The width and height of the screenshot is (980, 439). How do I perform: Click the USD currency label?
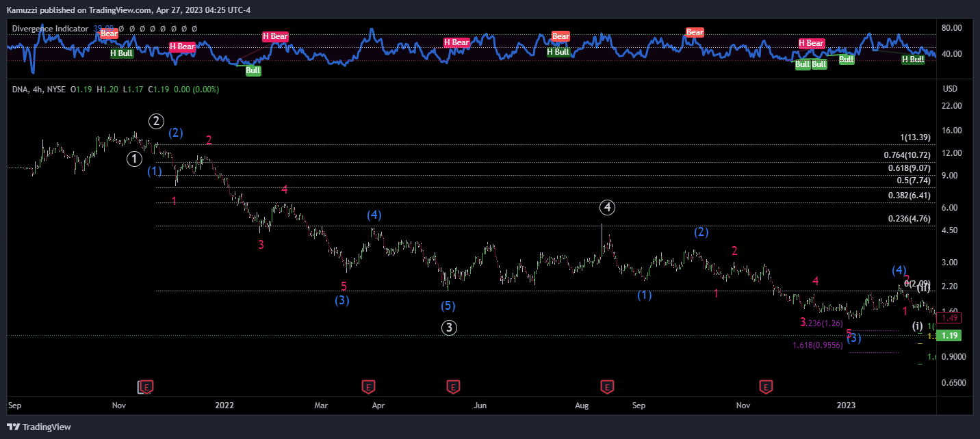click(950, 89)
